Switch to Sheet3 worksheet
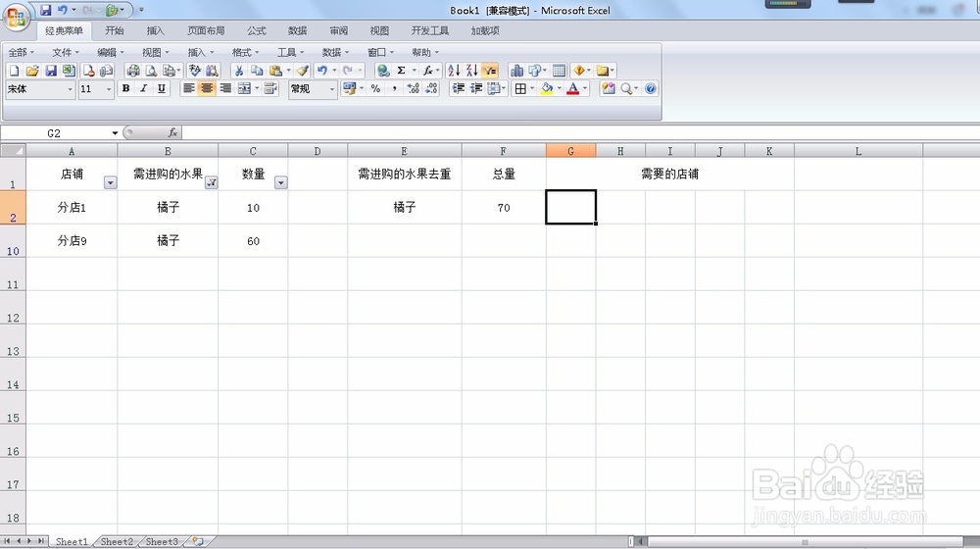The height and width of the screenshot is (549, 980). point(162,541)
